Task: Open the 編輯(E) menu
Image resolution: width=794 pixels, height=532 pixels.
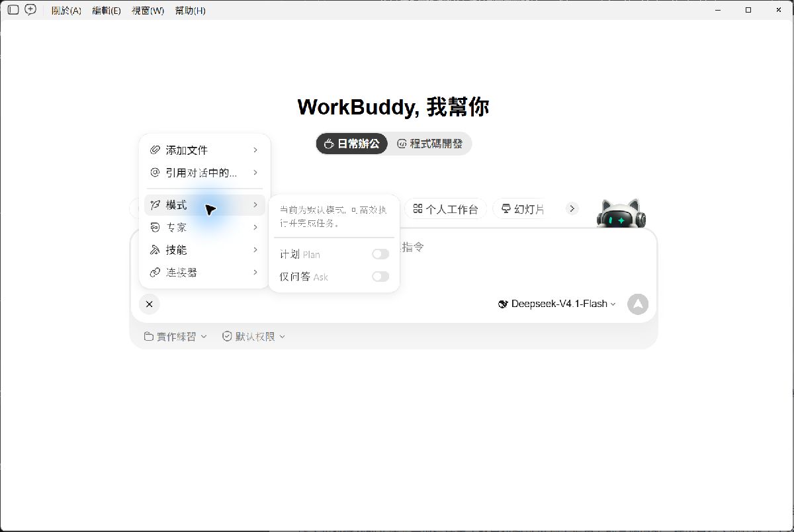Action: tap(107, 11)
